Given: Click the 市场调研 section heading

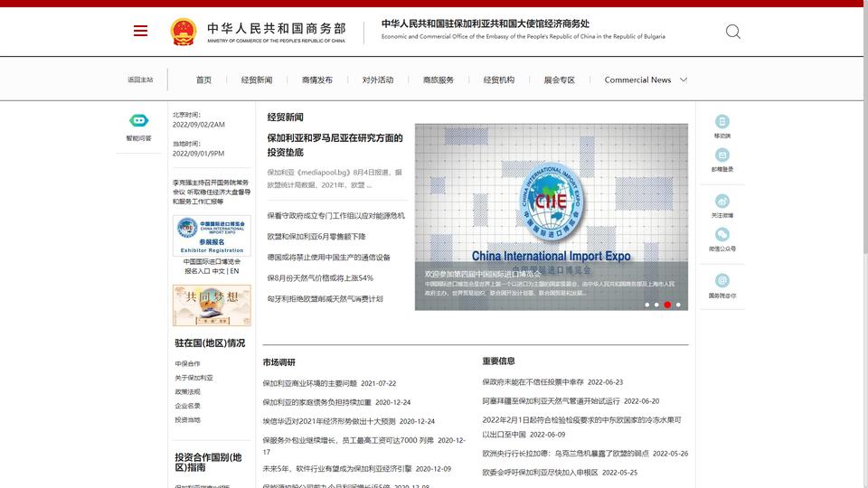Looking at the screenshot, I should click(x=279, y=362).
